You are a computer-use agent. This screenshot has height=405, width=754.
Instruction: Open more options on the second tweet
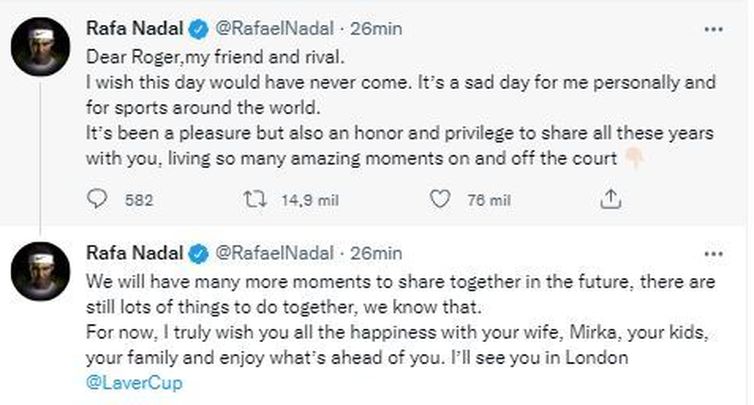[x=714, y=253]
